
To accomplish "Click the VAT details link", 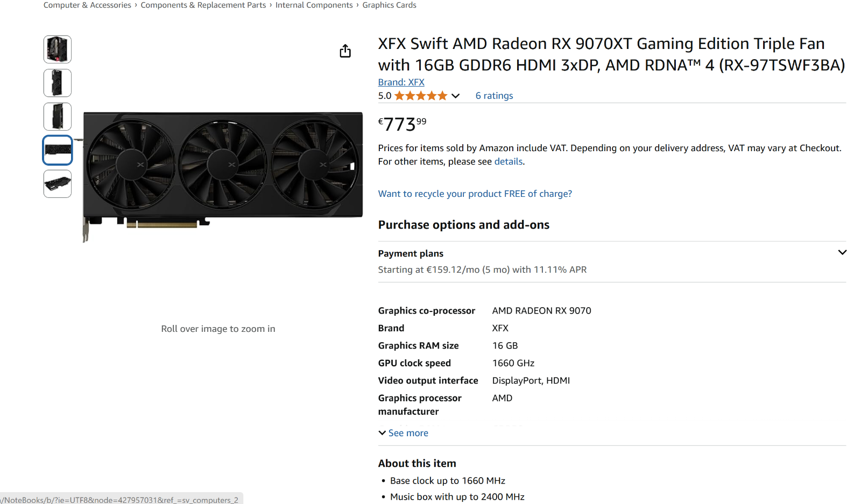I will (509, 161).
